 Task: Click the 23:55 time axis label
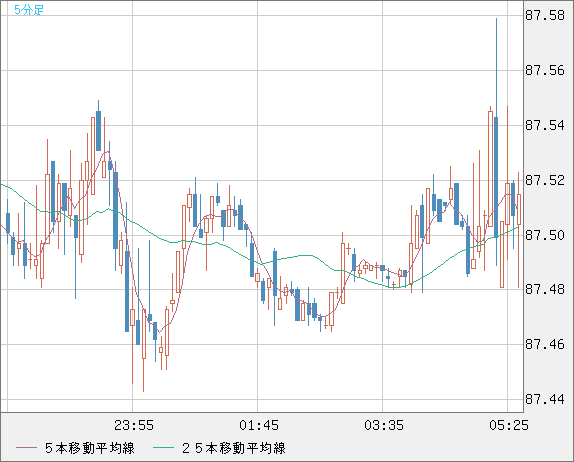(134, 425)
